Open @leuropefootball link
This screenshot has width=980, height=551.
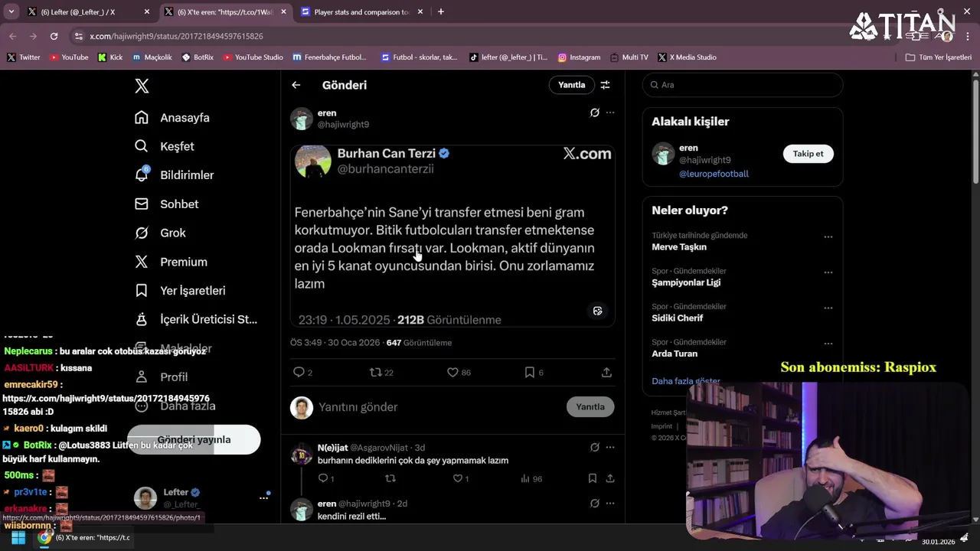[x=714, y=174]
